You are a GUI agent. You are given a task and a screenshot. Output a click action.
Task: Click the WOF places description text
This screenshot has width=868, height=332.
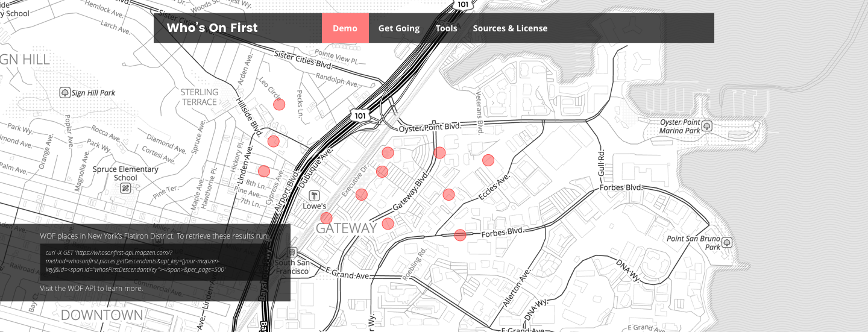coord(154,236)
